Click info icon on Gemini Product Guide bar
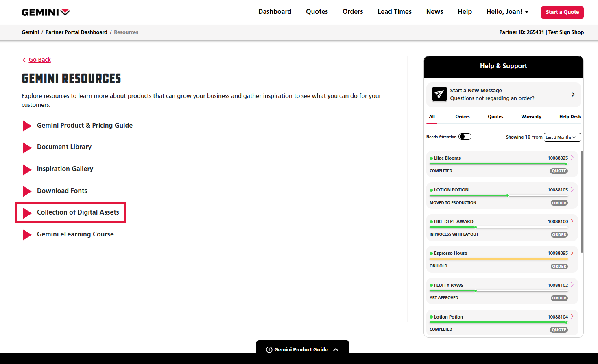598x364 pixels. pos(269,350)
